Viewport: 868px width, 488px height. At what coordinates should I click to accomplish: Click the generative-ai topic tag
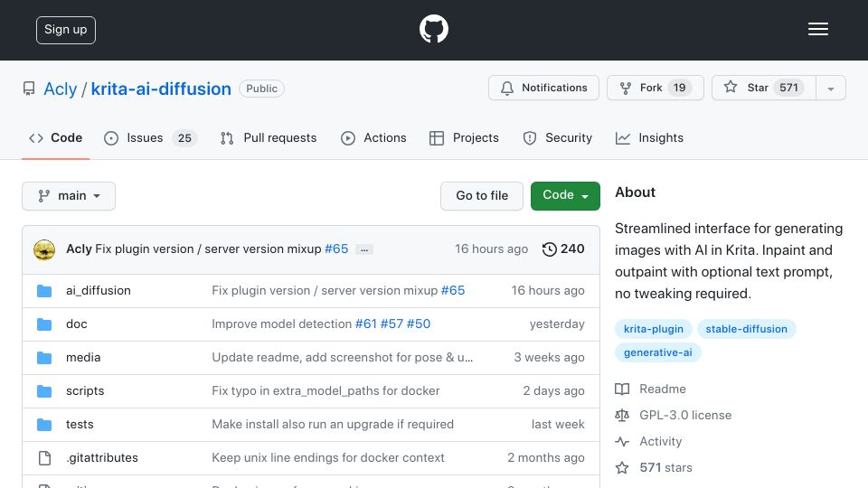(657, 352)
